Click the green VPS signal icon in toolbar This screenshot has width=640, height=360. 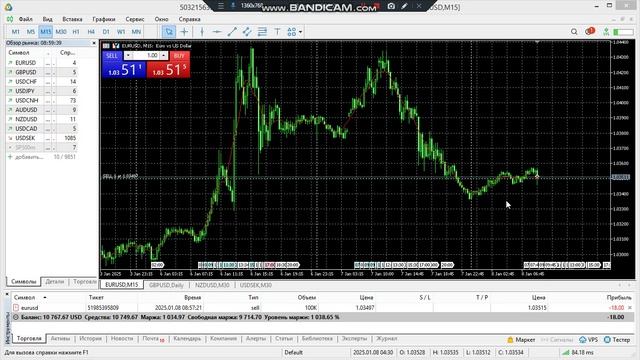coord(606,31)
